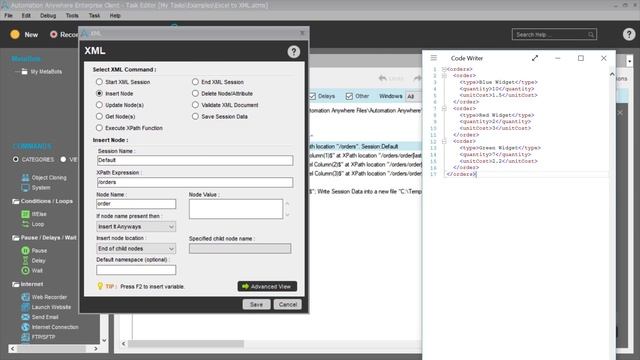Select the Pause command icon
This screenshot has height=360, width=640.
pos(25,250)
